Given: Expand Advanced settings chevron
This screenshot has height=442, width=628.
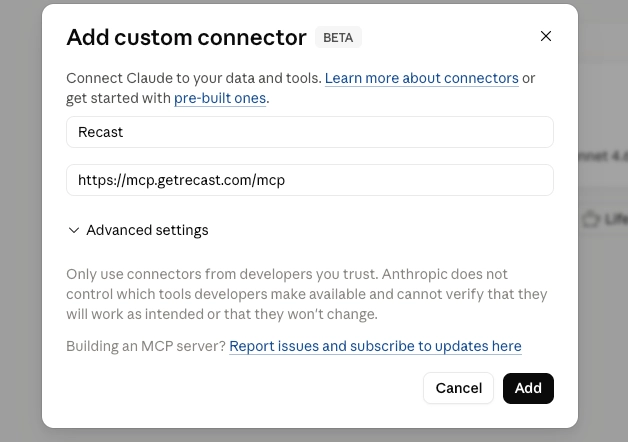Looking at the screenshot, I should (74, 230).
